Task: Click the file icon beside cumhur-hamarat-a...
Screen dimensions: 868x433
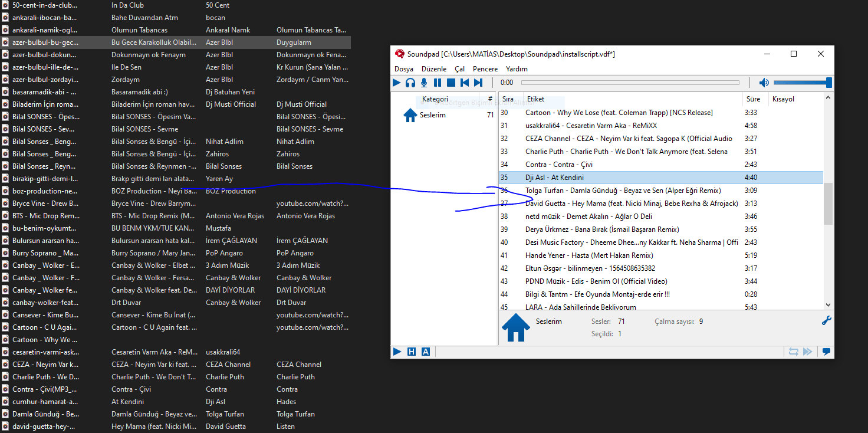Action: (x=5, y=402)
